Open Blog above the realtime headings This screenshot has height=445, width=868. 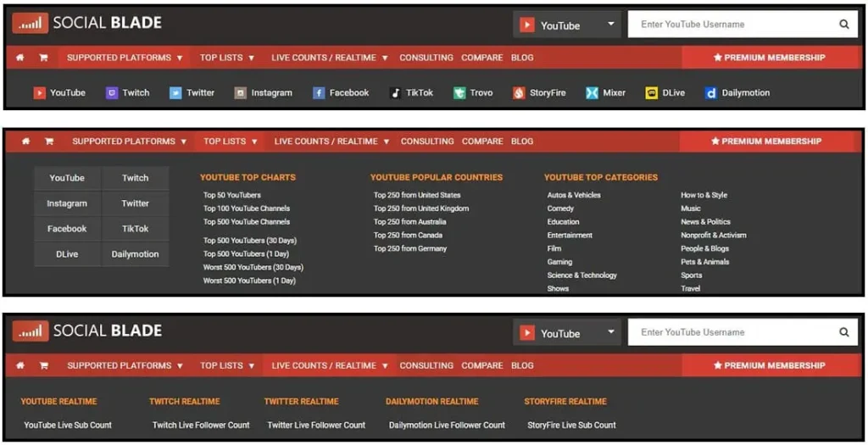(522, 365)
